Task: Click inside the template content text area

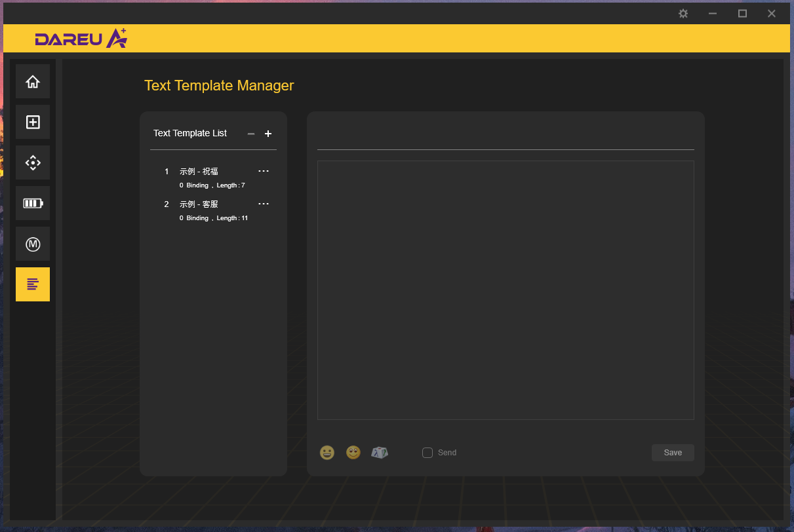Action: (506, 290)
